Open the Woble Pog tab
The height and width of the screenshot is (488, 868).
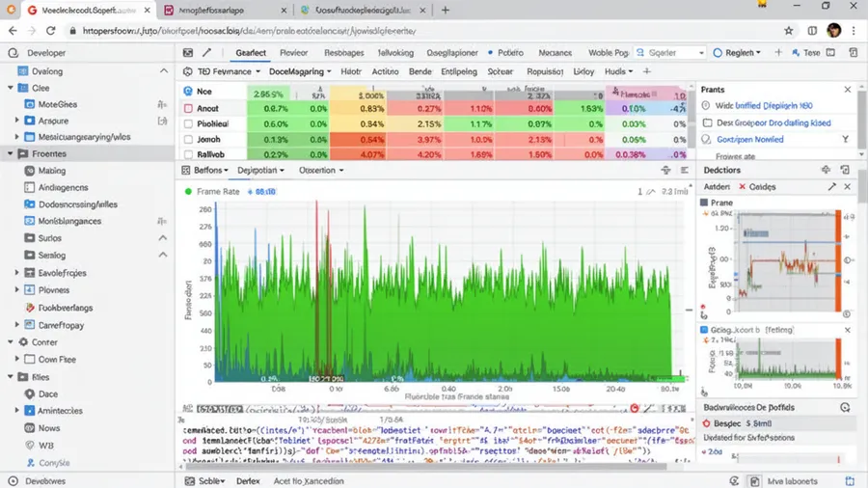tap(608, 53)
